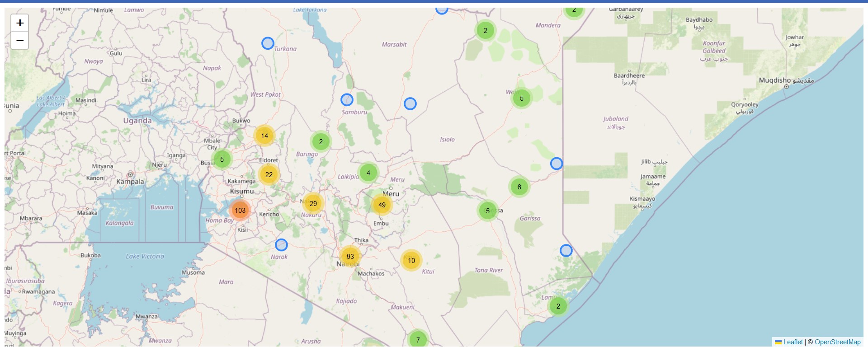Image resolution: width=868 pixels, height=347 pixels.
Task: Open the 6 cluster north of Garissa
Action: click(x=519, y=187)
